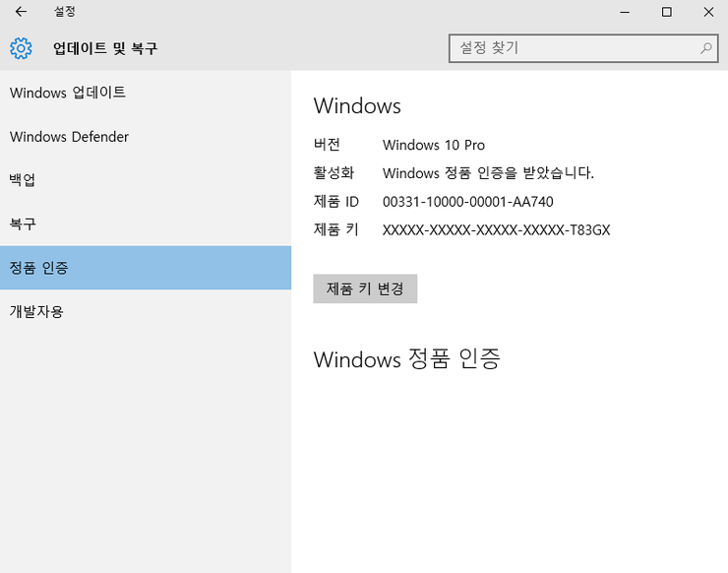
Task: Click the product key ending T83GX
Action: point(497,230)
